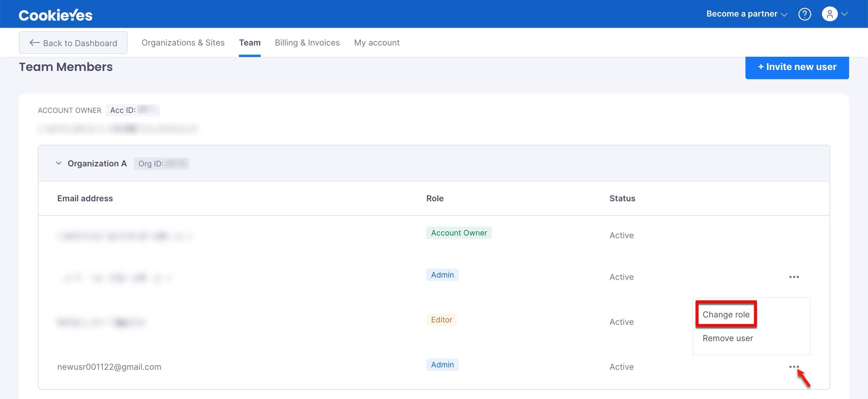The height and width of the screenshot is (399, 868).
Task: Open the help question mark icon
Action: coord(805,14)
